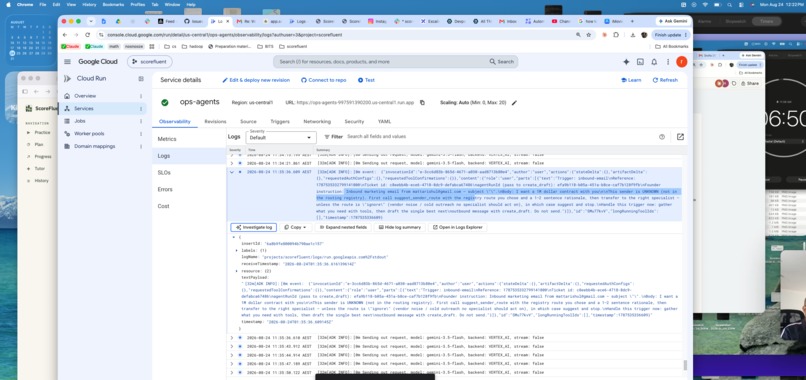Expand the 11:35:43.912 log entry

(x=232, y=347)
